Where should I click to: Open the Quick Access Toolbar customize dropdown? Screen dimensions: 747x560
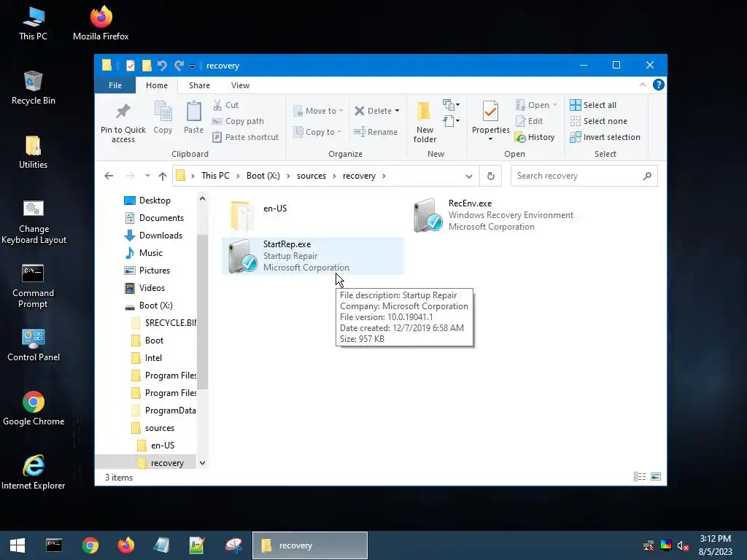[x=192, y=66]
